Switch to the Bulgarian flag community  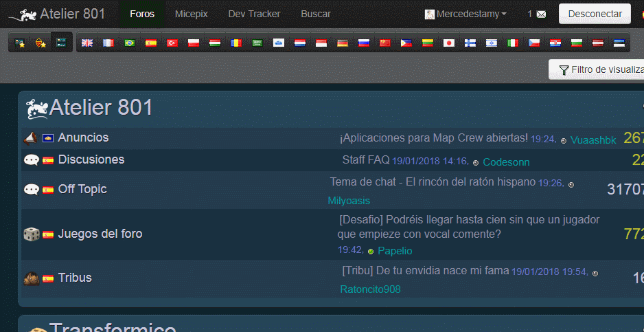(577, 43)
